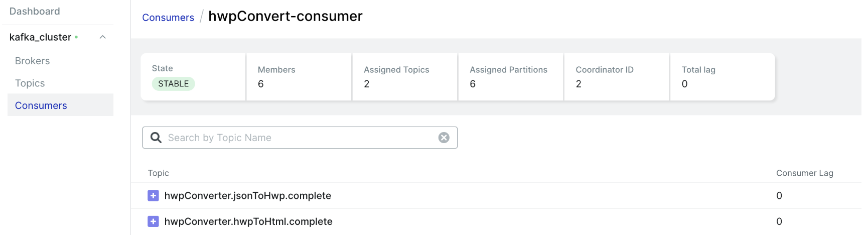
Task: Click the Consumer Lag column header
Action: click(x=804, y=173)
